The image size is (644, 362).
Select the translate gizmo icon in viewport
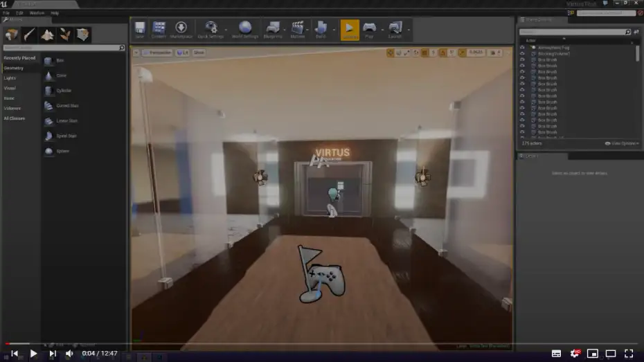(390, 53)
